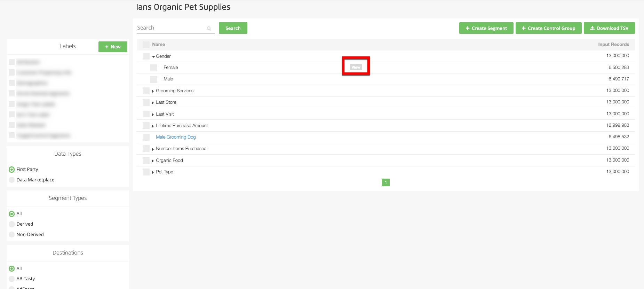This screenshot has width=644, height=289.
Task: Select All under Segment Types
Action: [x=12, y=214]
